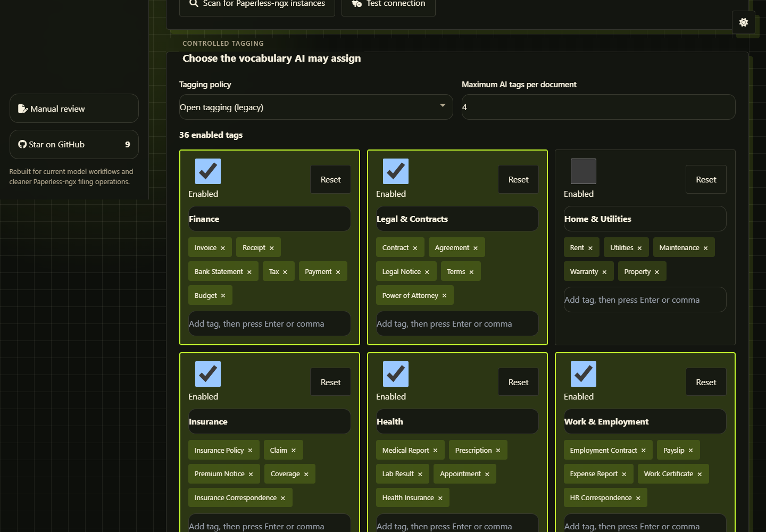This screenshot has height=532, width=766.
Task: Open the Tagging policy dropdown
Action: tap(316, 107)
